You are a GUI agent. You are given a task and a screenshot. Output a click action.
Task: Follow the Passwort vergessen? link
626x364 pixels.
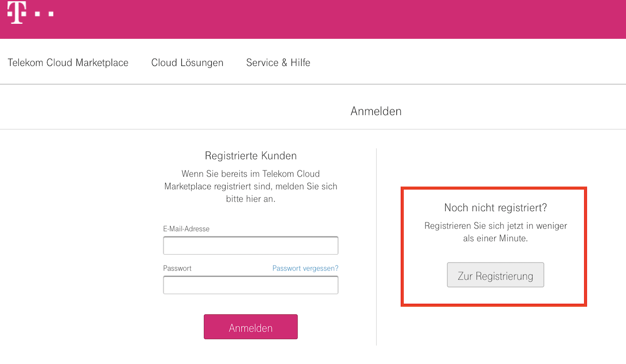pyautogui.click(x=305, y=268)
